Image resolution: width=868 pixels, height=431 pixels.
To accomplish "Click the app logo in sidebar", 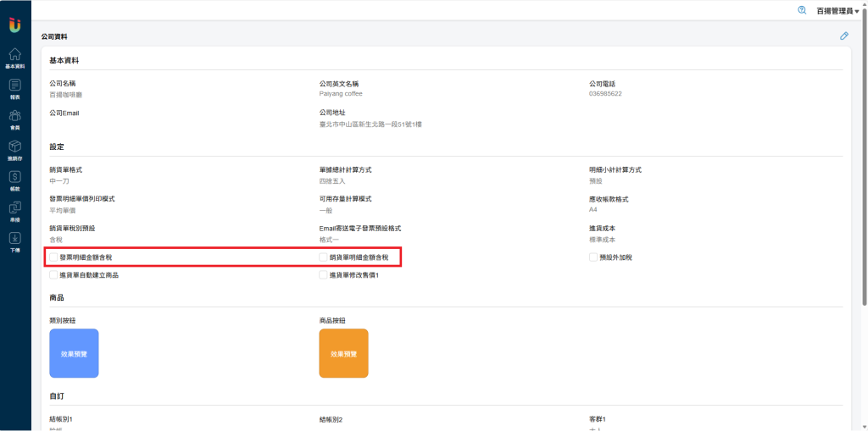I will click(14, 25).
